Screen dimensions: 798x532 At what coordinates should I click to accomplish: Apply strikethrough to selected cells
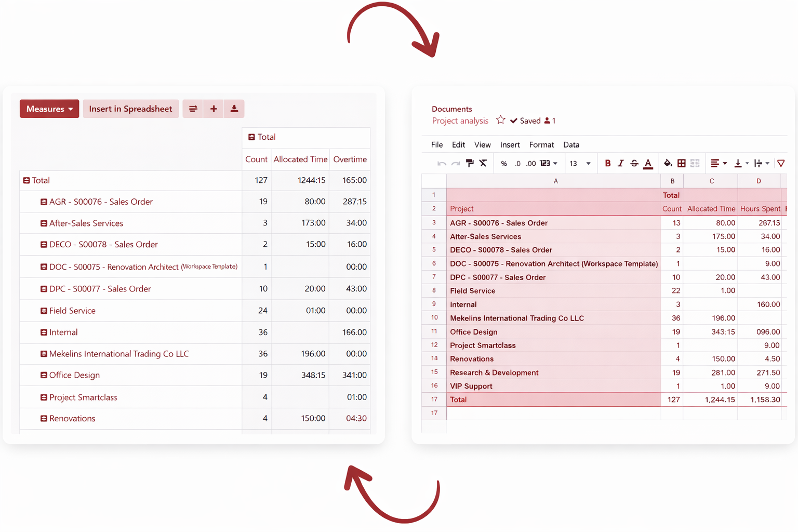[x=634, y=163]
